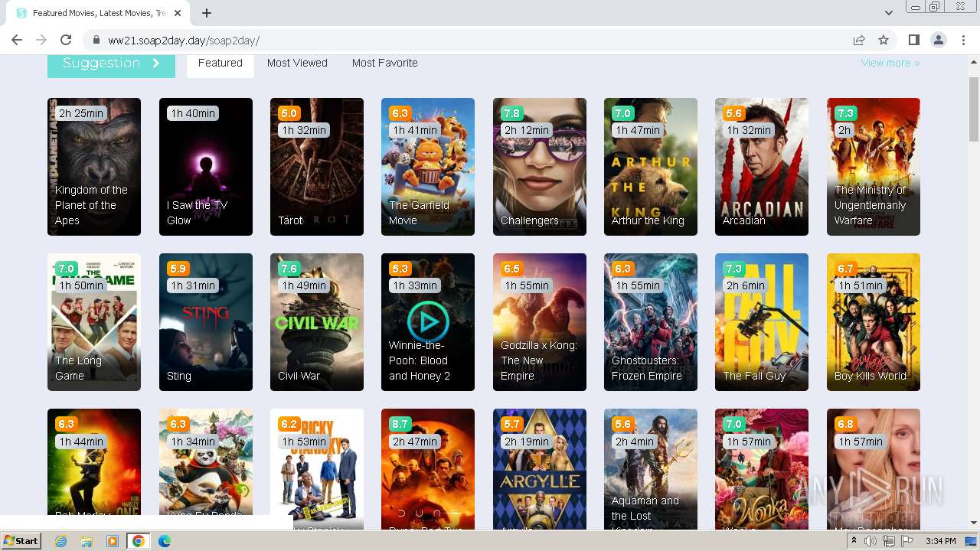Expand the tab search dropdown

889,13
